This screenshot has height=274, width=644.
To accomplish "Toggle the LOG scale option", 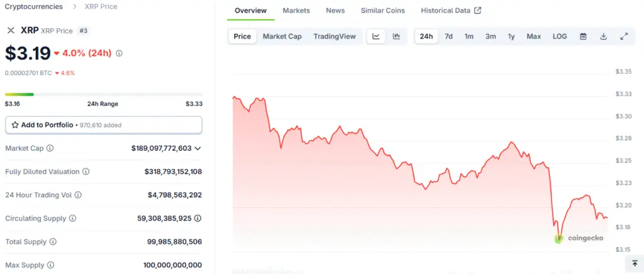I will point(560,37).
